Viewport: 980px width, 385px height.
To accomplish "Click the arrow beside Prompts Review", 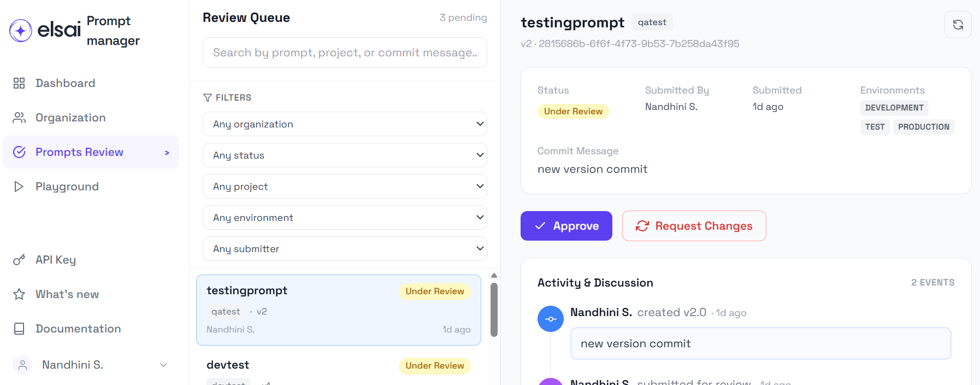I will click(x=167, y=153).
